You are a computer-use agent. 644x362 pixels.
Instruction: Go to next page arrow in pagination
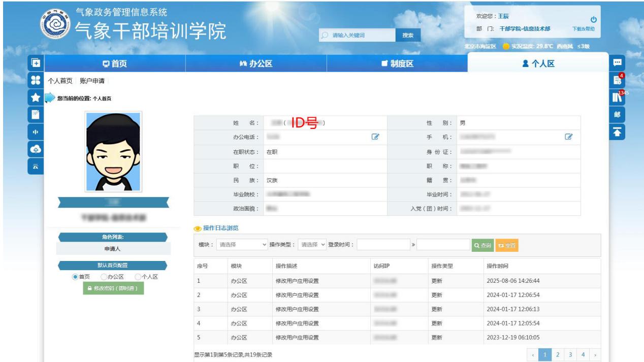click(x=595, y=355)
